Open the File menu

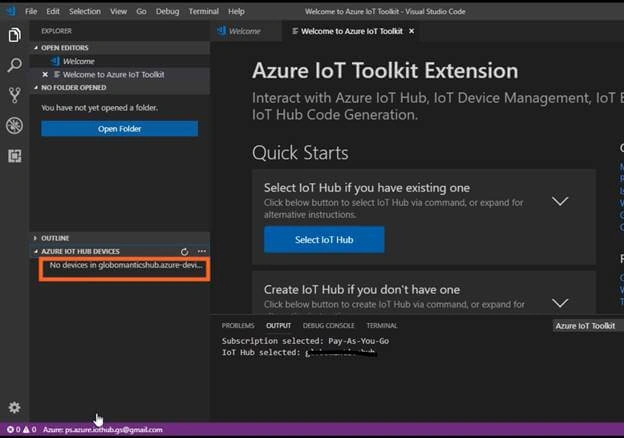pos(31,11)
